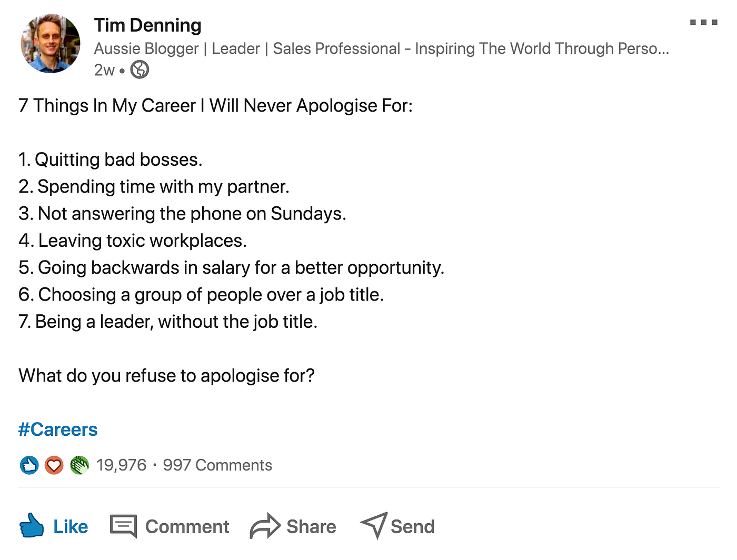The height and width of the screenshot is (560, 737).
Task: Toggle the Like text label
Action: coord(71,527)
